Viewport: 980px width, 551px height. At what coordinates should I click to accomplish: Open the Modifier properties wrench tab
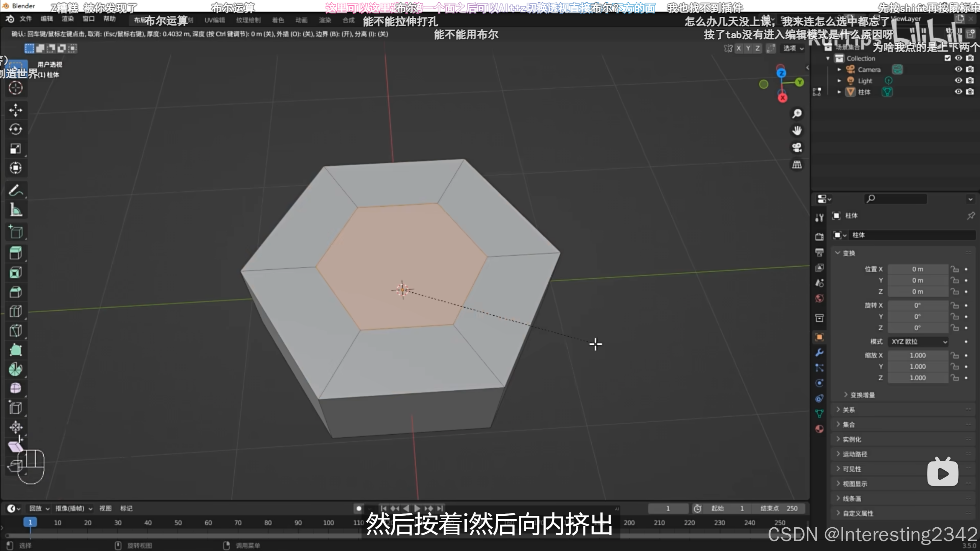click(819, 352)
